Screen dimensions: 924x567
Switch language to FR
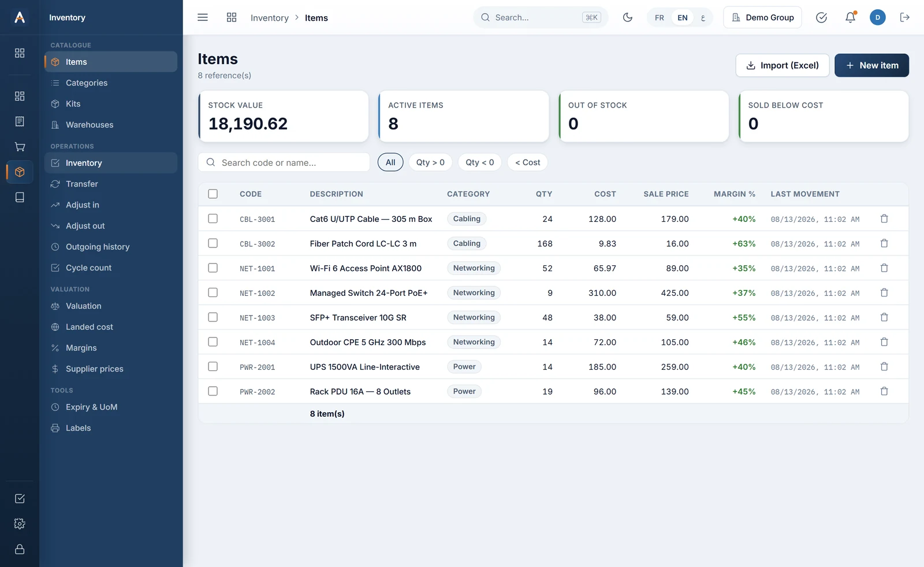660,17
